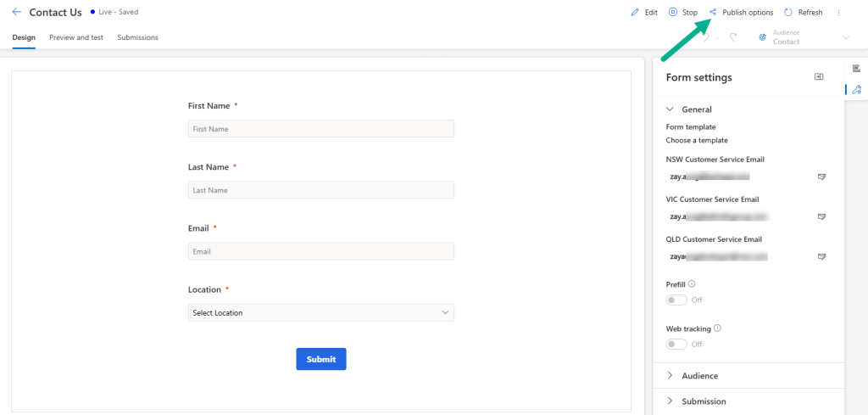This screenshot has width=868, height=415.
Task: Click the Edit pencil icon
Action: [x=636, y=13]
